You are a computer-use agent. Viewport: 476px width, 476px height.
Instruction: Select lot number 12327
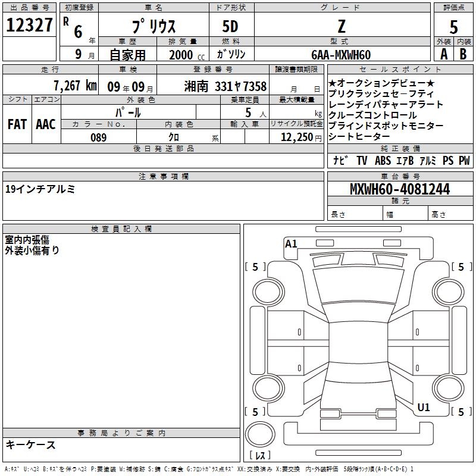tap(29, 25)
